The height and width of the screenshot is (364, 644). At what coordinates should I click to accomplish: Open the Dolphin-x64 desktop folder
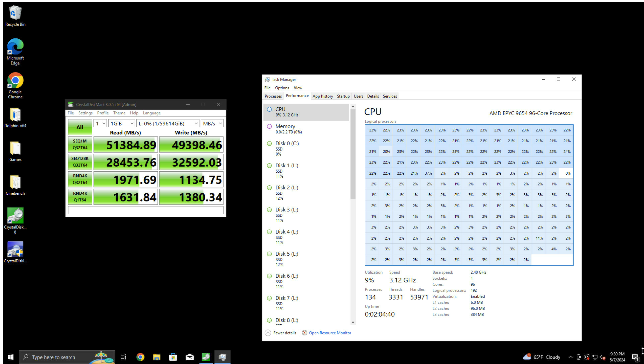[x=15, y=118]
